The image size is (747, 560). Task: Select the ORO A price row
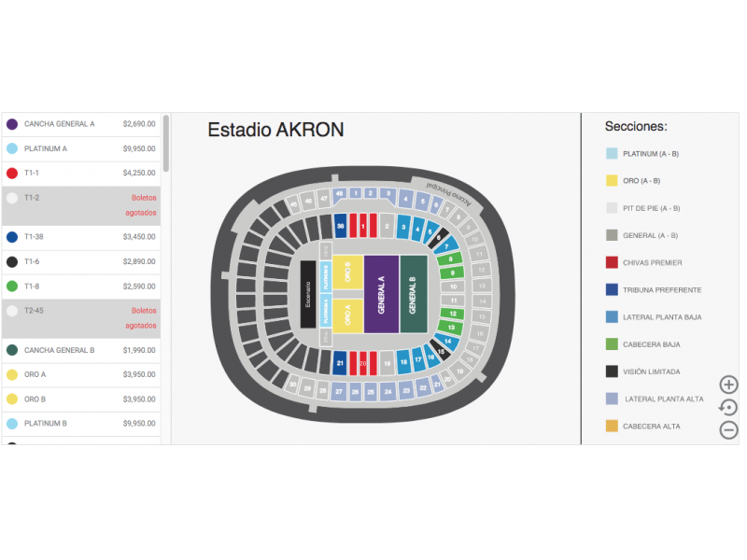coord(81,375)
